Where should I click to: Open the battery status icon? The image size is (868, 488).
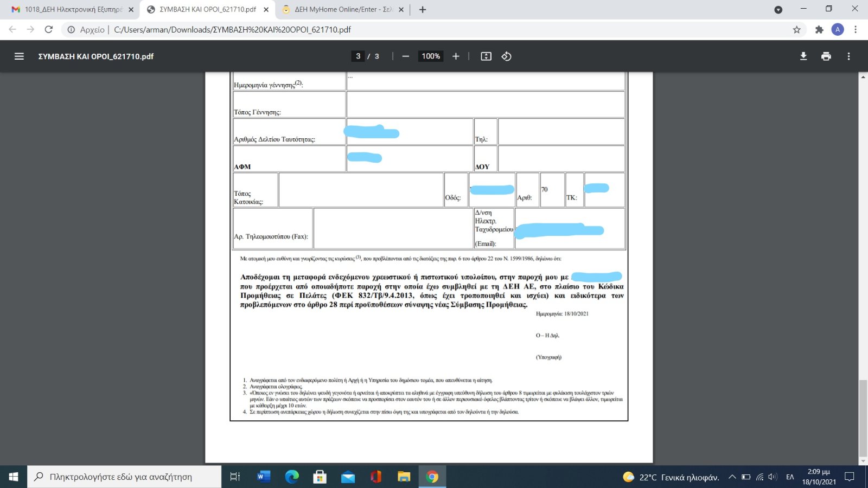coord(746,477)
